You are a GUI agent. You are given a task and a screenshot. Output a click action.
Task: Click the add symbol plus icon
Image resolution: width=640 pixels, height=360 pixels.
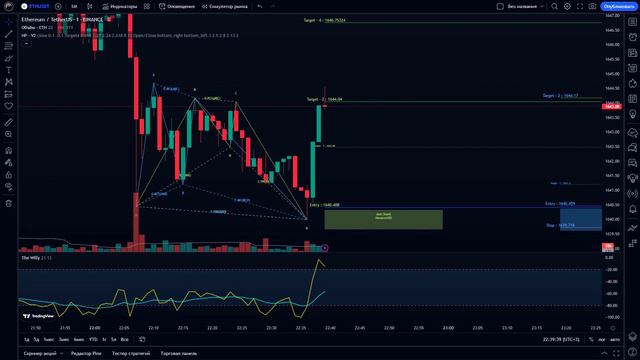click(x=58, y=6)
